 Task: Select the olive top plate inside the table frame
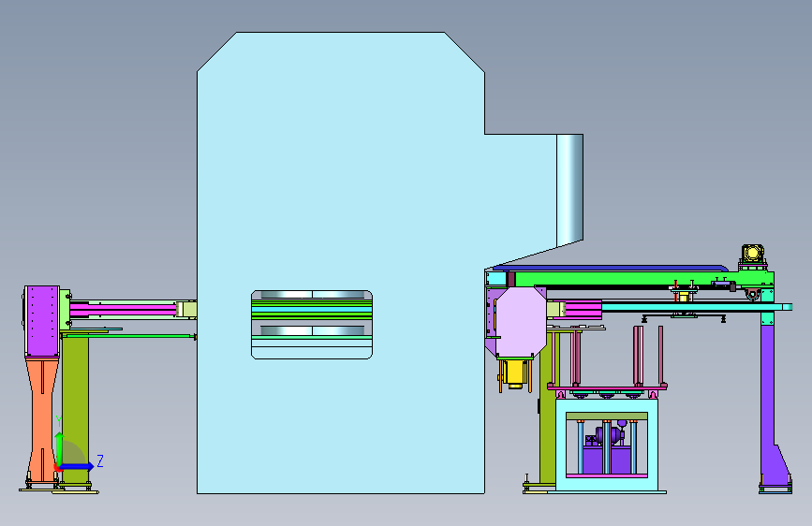[606, 416]
